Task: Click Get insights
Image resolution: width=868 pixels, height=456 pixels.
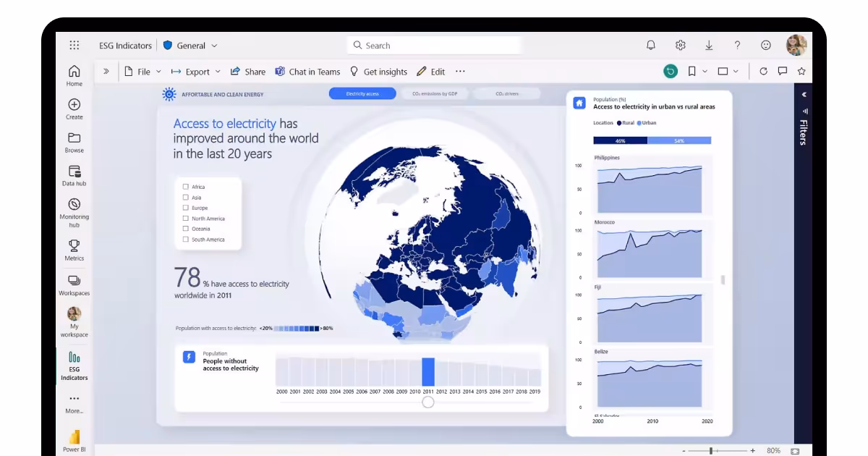Action: (x=378, y=72)
